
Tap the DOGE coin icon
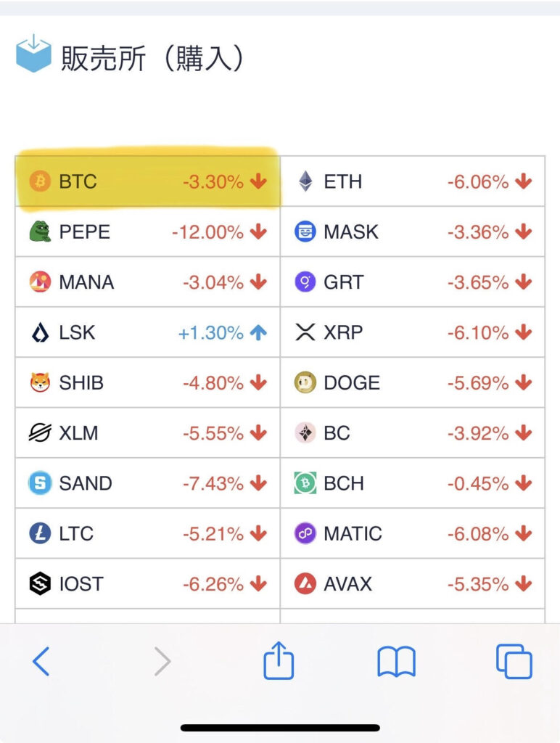pyautogui.click(x=305, y=382)
